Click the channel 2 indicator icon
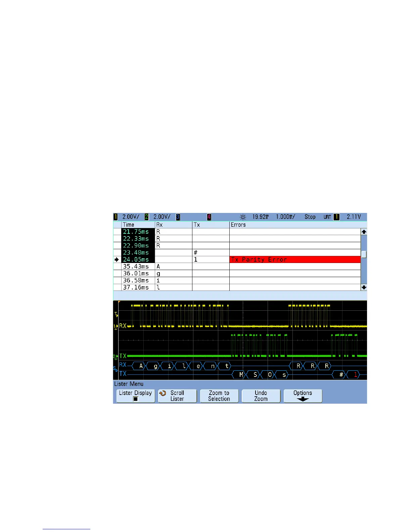 pyautogui.click(x=147, y=217)
